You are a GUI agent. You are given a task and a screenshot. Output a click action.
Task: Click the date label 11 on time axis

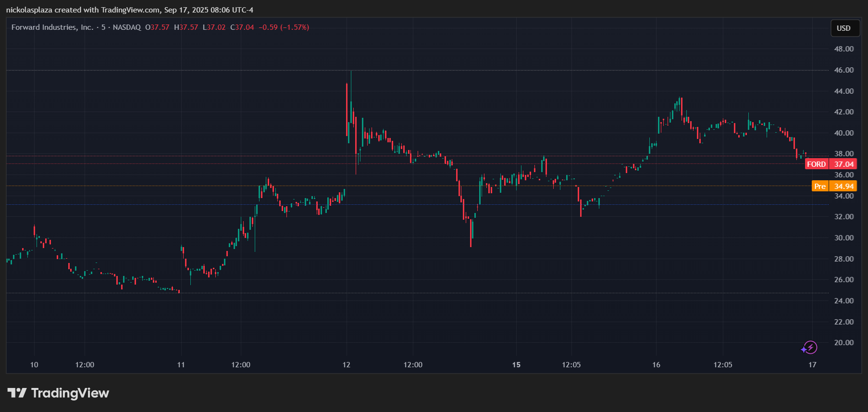pyautogui.click(x=181, y=365)
